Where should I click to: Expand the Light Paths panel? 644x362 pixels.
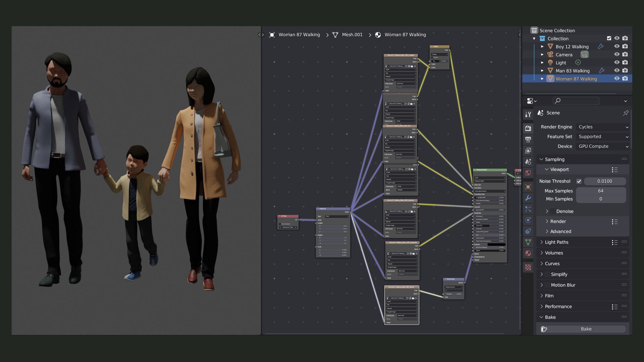tap(556, 242)
